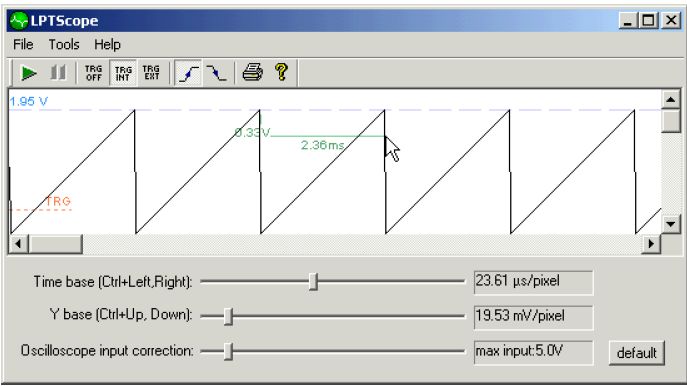Image resolution: width=687 pixels, height=386 pixels.
Task: Open the File menu
Action: coord(23,45)
